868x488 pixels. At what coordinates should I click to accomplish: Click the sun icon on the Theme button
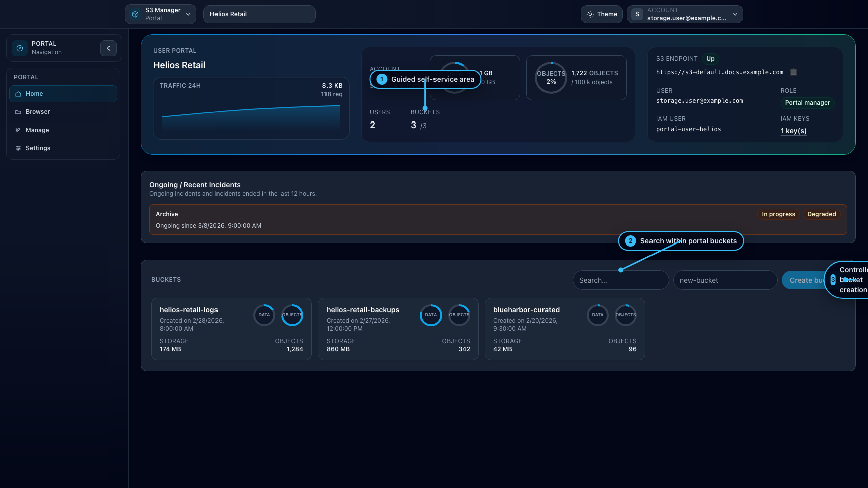[x=591, y=14]
